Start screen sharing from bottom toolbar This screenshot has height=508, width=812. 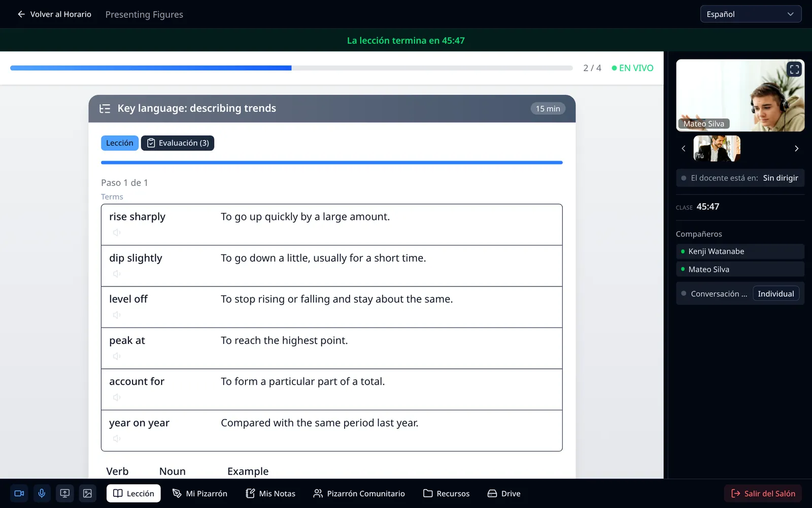[x=64, y=493]
